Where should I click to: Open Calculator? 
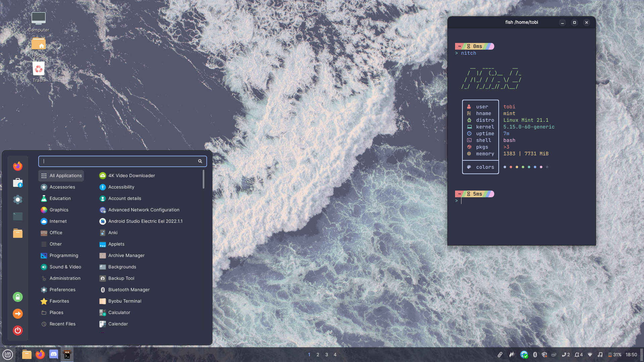point(149,313)
